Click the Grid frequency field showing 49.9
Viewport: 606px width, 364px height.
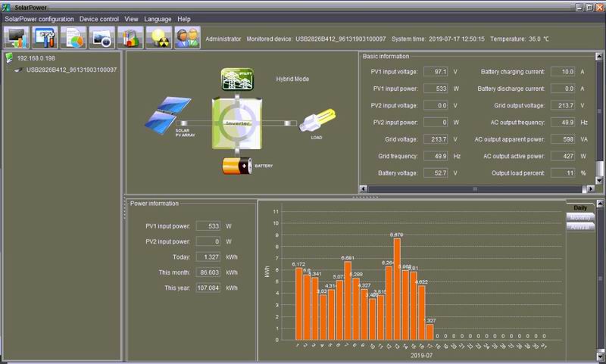point(436,157)
